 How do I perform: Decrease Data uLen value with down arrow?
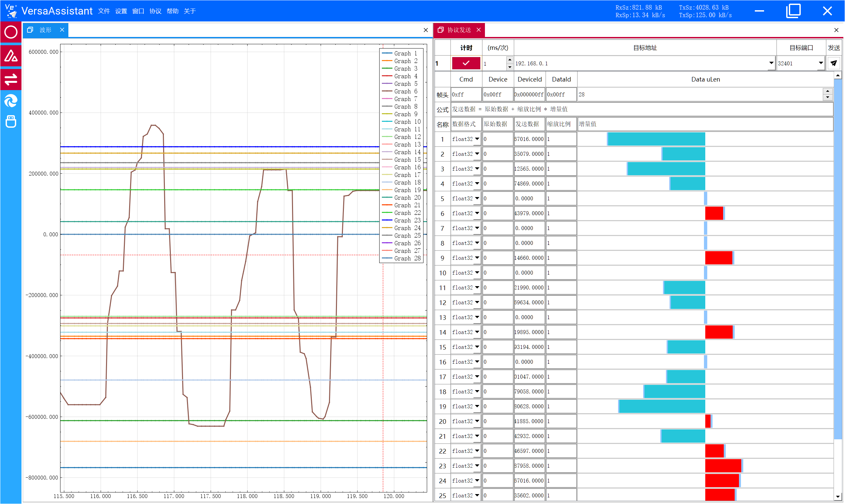click(x=828, y=98)
